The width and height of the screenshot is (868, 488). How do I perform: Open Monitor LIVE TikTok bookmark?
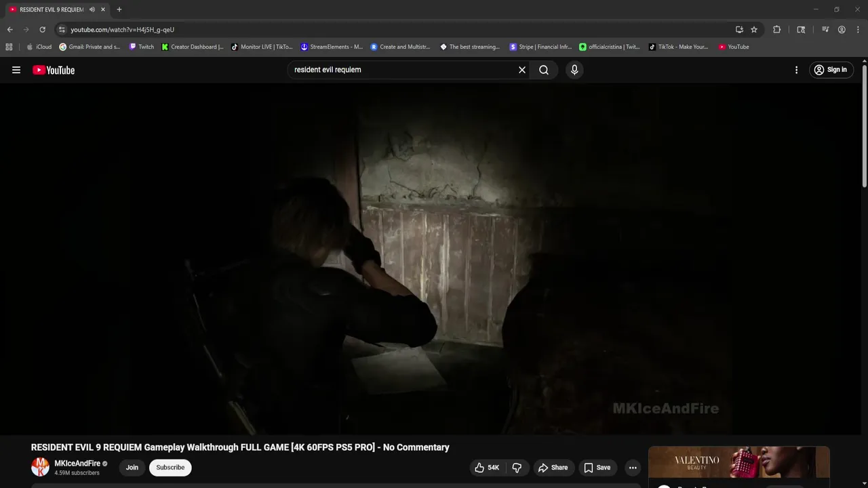(x=262, y=47)
